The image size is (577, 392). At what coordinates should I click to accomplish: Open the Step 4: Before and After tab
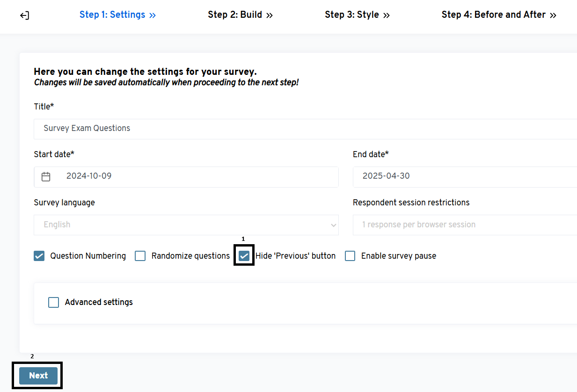pyautogui.click(x=493, y=15)
